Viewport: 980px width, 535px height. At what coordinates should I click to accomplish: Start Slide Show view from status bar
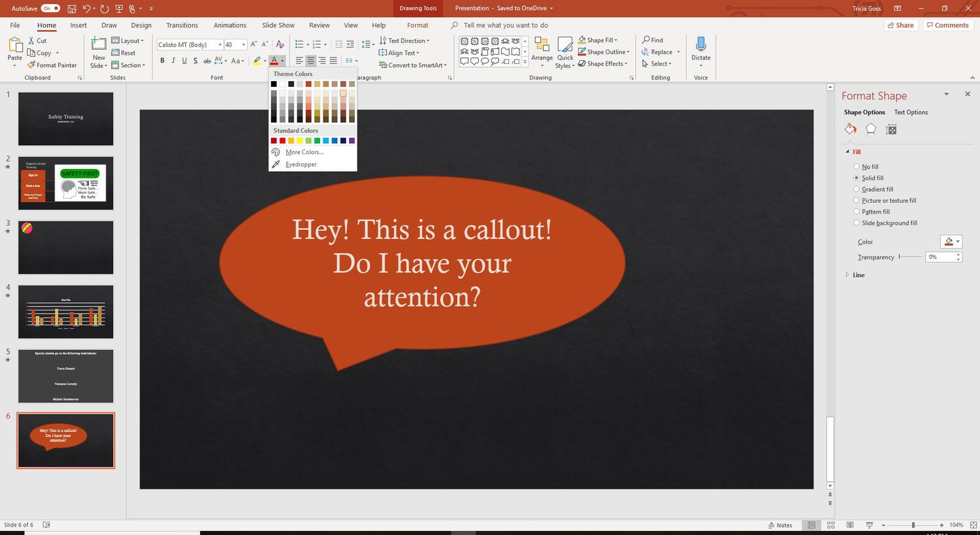[869, 525]
